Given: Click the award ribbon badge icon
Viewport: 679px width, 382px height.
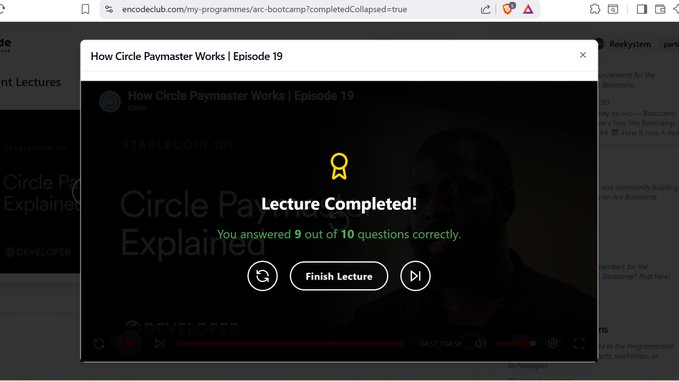Looking at the screenshot, I should pos(339,166).
